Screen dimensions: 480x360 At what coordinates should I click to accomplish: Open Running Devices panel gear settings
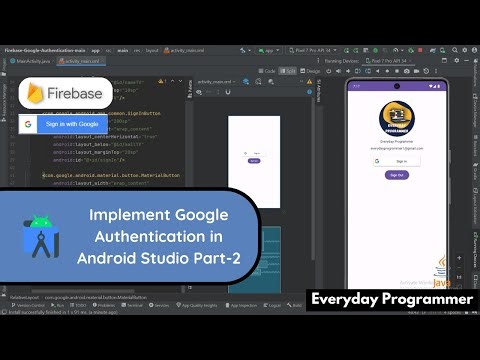pyautogui.click(x=457, y=61)
